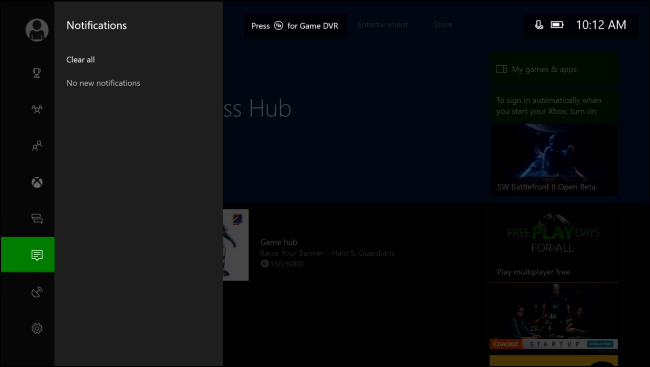This screenshot has height=367, width=650.
Task: Click the My games & apps tile icon
Action: 502,69
